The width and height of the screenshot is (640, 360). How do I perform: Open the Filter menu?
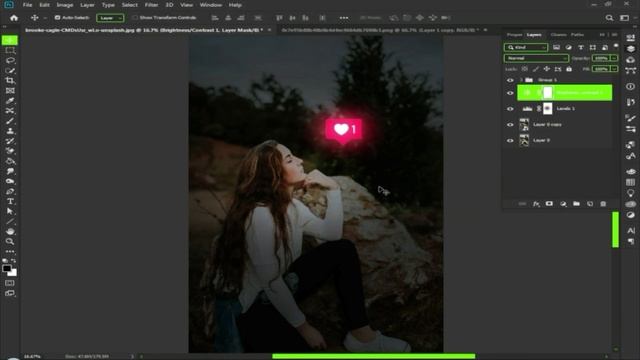[x=151, y=5]
